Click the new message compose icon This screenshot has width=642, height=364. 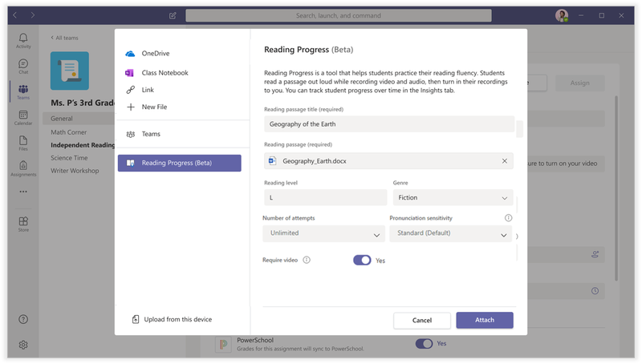pyautogui.click(x=173, y=15)
